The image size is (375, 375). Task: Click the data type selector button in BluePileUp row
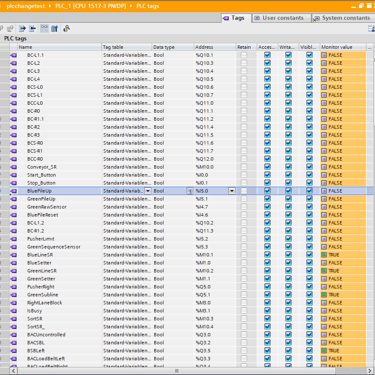click(x=190, y=191)
